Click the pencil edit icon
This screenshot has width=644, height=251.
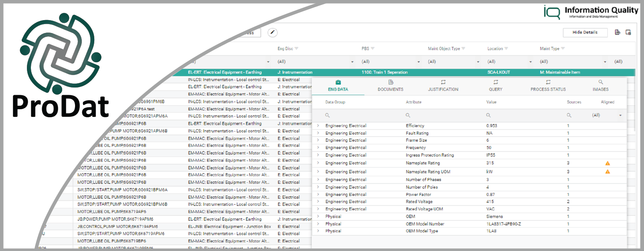tap(272, 33)
